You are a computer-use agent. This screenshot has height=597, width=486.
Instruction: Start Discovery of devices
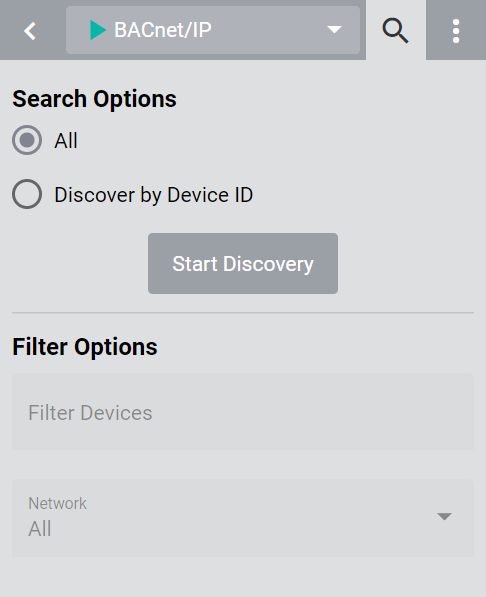click(243, 263)
